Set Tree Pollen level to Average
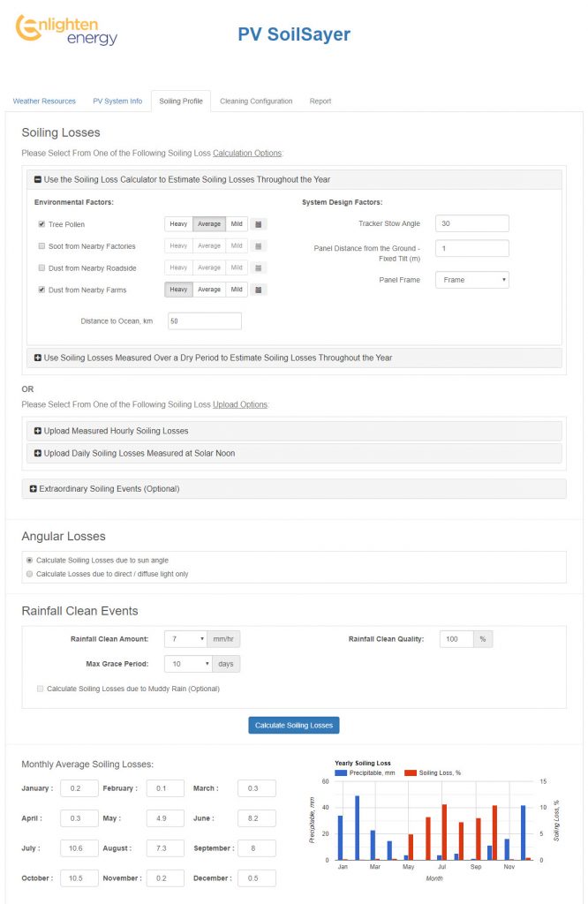 coord(209,224)
